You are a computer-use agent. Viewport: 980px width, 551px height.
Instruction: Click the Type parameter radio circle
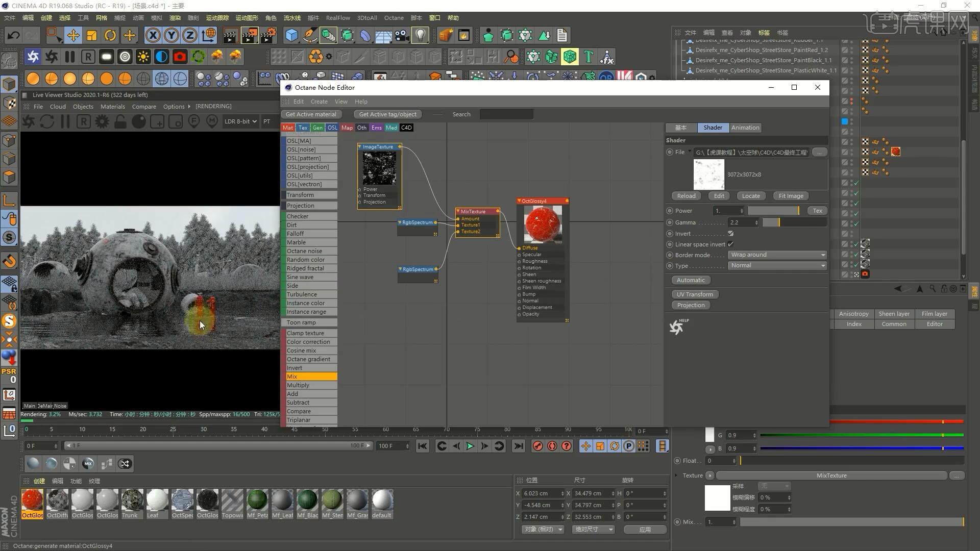click(670, 266)
